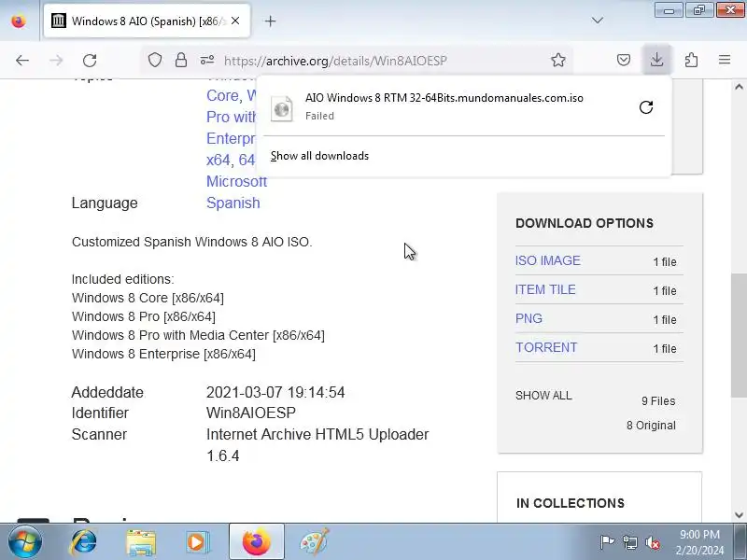Open the tracking protection shield icon
Image resolution: width=747 pixels, height=560 pixels.
point(155,60)
